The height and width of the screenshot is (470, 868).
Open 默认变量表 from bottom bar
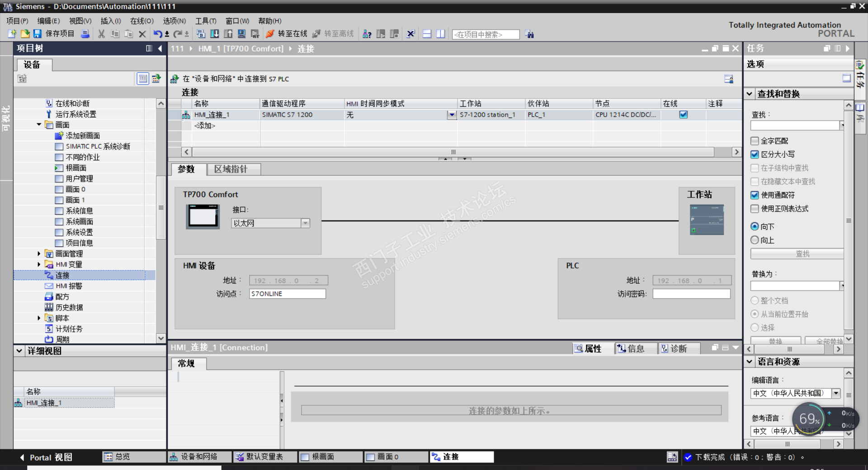pyautogui.click(x=264, y=457)
